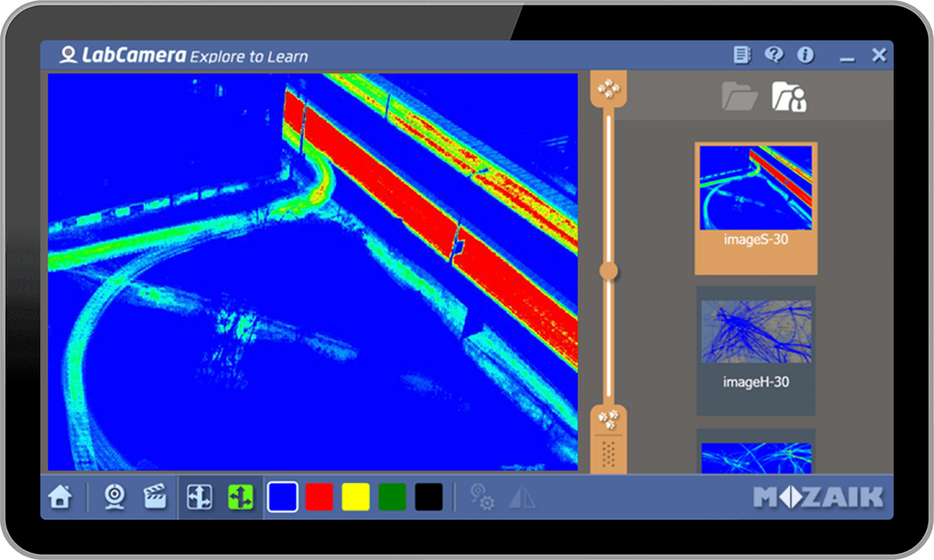Toggle the gray direction arrows mode
Screen dimensions: 934x560
(199, 497)
